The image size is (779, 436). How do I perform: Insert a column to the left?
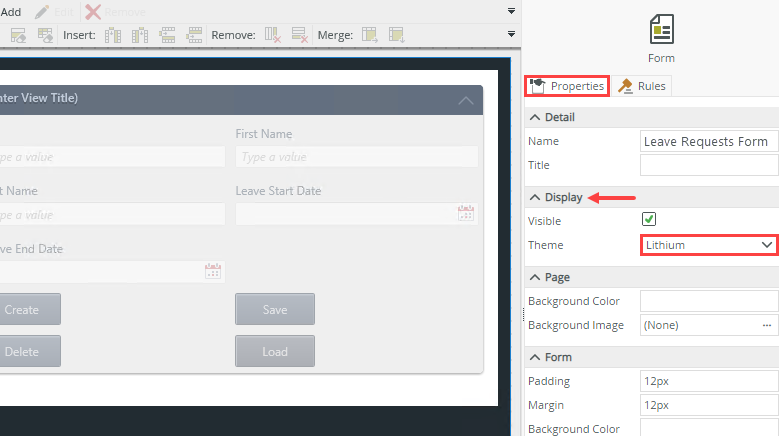pos(113,35)
